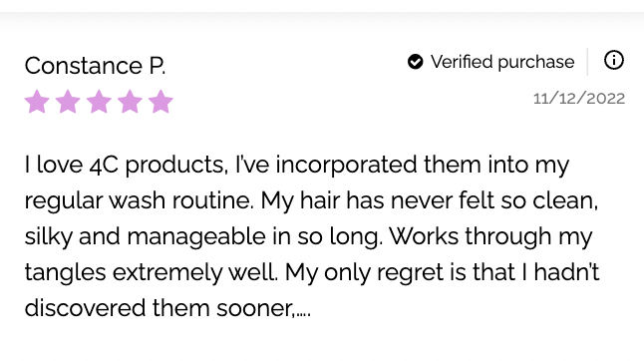Viewport: 644px width, 361px height.
Task: Click the 'discovered them sooner' text
Action: coord(160,308)
